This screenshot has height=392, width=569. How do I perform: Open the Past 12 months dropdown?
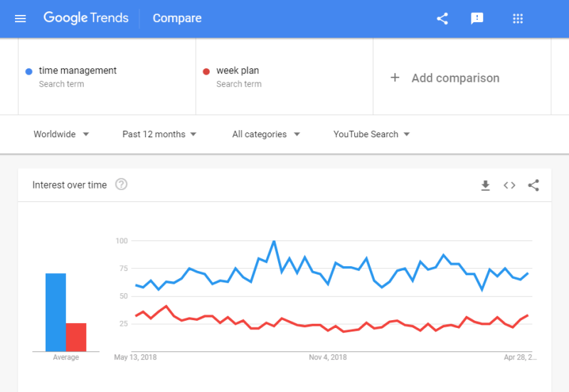point(159,134)
